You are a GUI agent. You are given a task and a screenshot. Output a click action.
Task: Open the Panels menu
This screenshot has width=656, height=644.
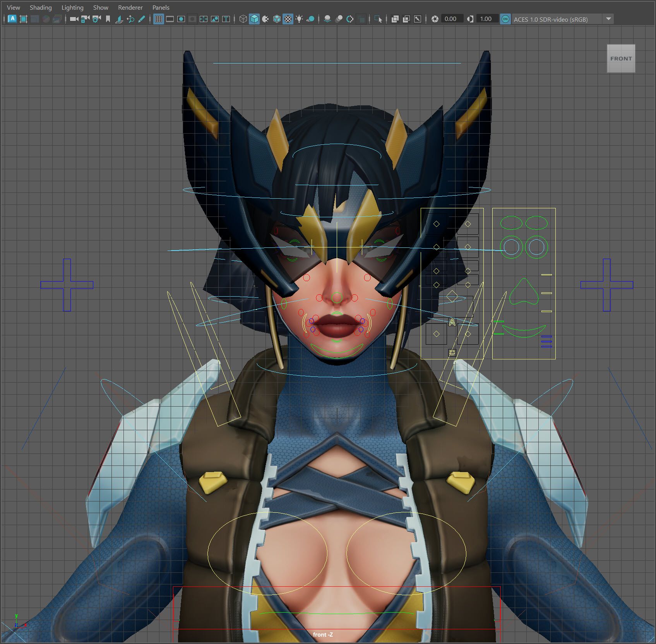tap(161, 7)
